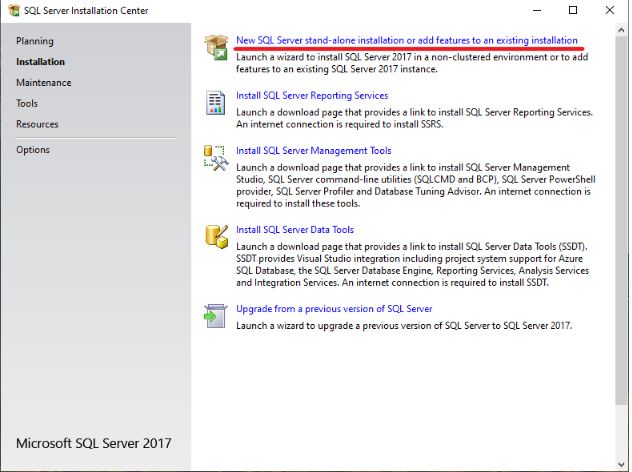Image resolution: width=632 pixels, height=472 pixels.
Task: Click the SQL Server Installation Center title icon
Action: coord(14,10)
